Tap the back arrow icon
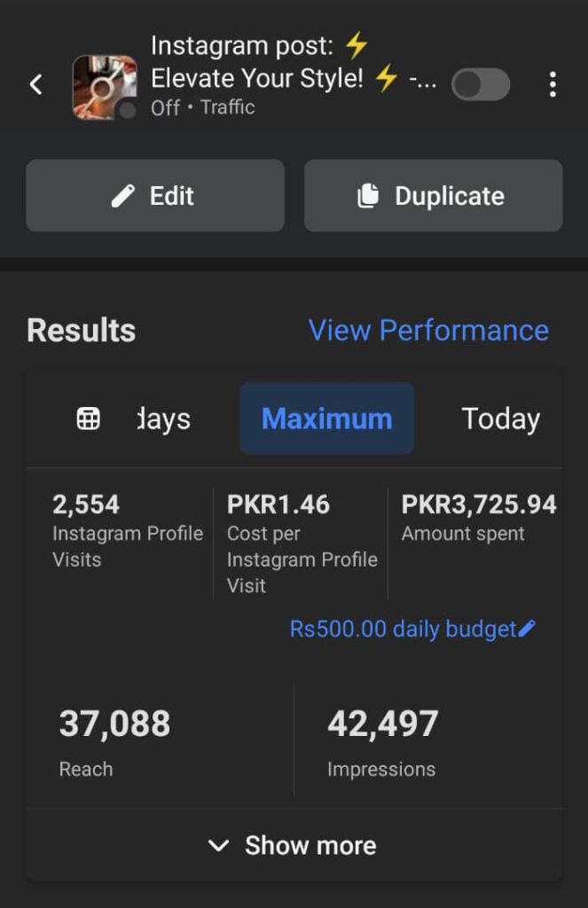588x908 pixels. click(36, 85)
